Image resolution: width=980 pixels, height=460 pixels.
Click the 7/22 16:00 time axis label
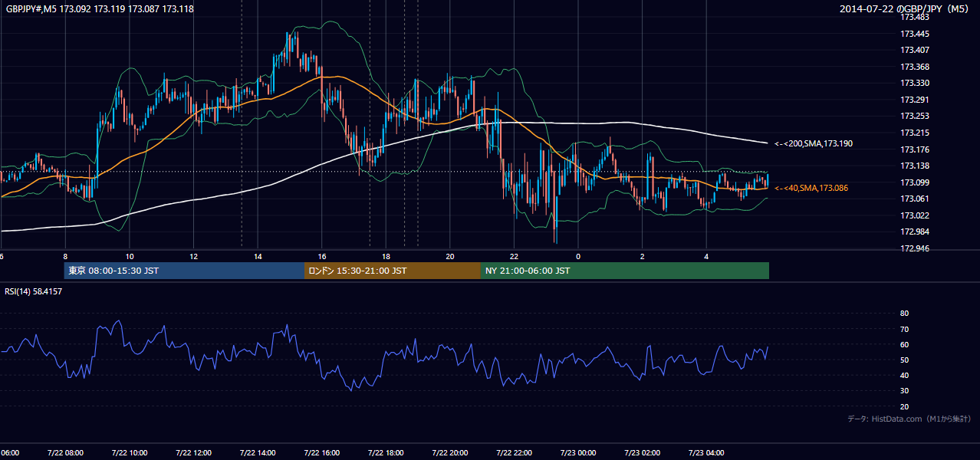click(x=322, y=453)
